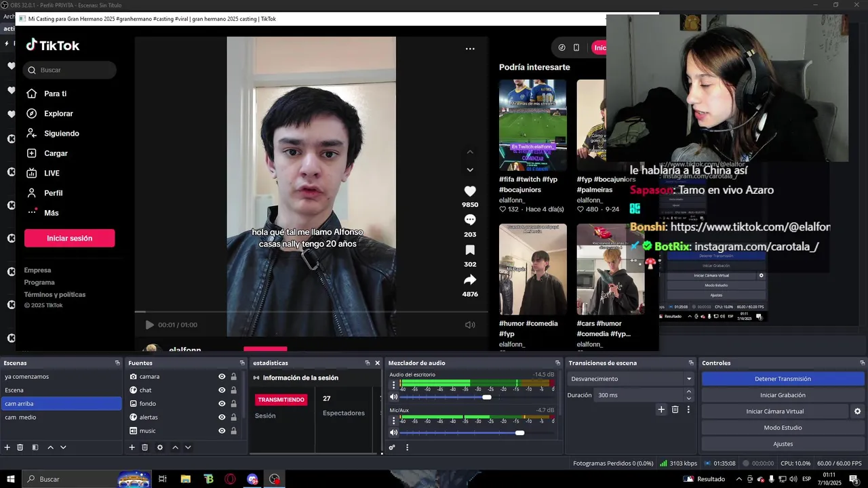The height and width of the screenshot is (488, 868).
Task: Add a new source in Fuentes panel
Action: pos(132,447)
